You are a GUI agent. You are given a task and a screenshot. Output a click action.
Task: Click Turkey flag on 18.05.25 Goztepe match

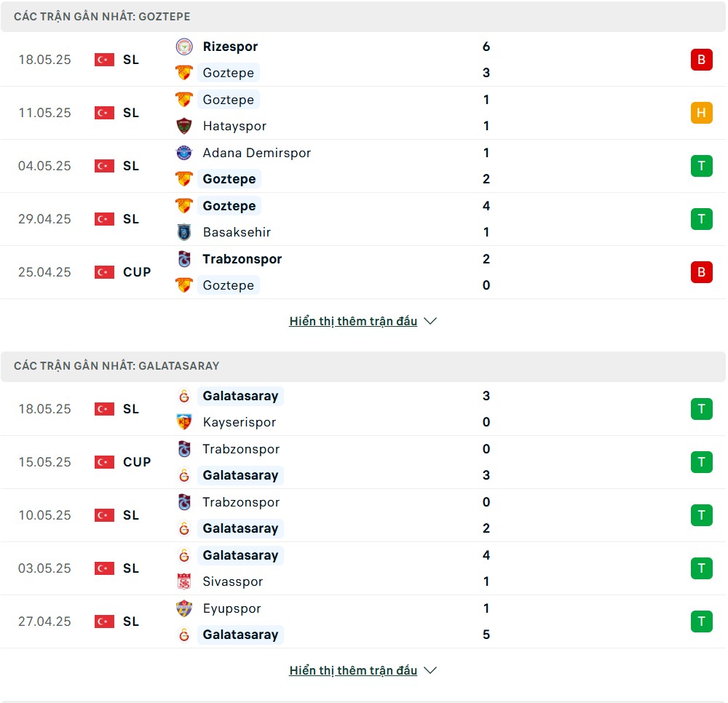pos(104,60)
